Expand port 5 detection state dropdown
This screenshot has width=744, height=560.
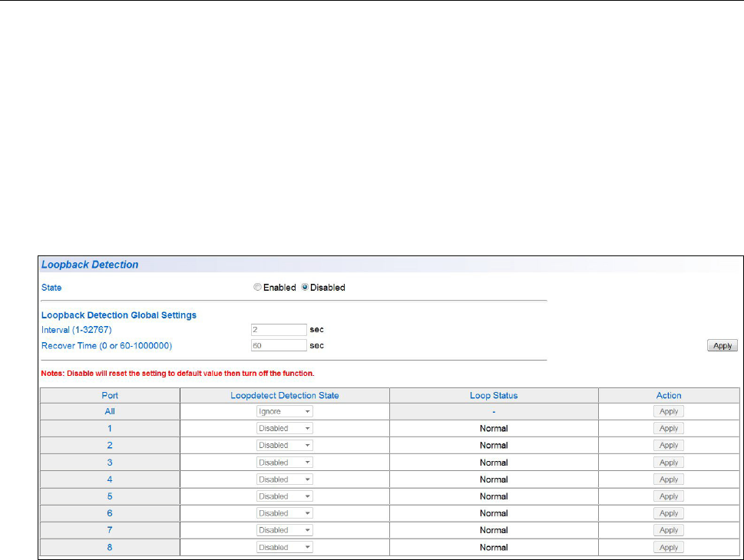[284, 496]
